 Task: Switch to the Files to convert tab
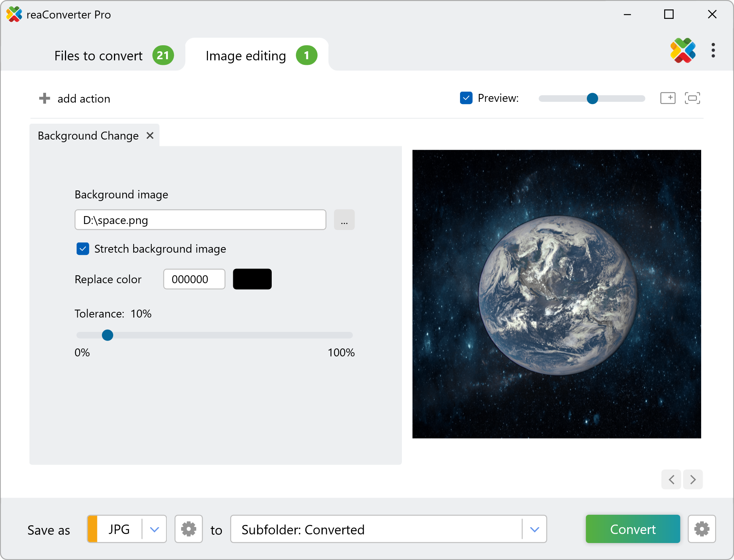(98, 56)
